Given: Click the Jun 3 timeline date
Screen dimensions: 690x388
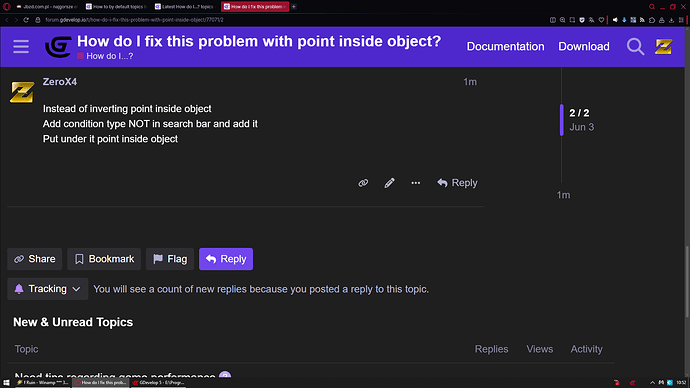Looking at the screenshot, I should tap(581, 127).
